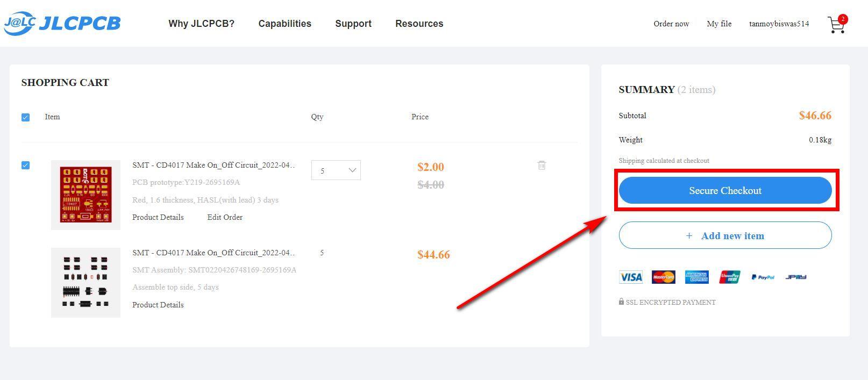
Task: Open the SMT assembly components thumbnail
Action: 86,282
